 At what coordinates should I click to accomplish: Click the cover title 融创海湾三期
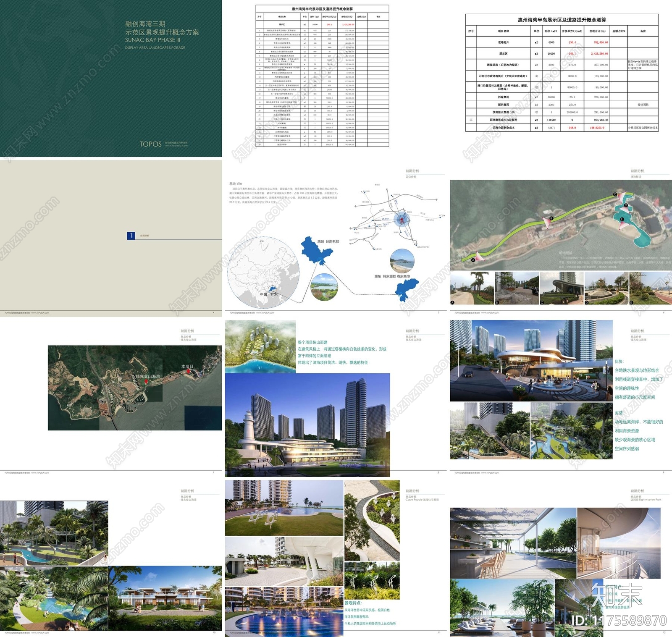[x=145, y=24]
